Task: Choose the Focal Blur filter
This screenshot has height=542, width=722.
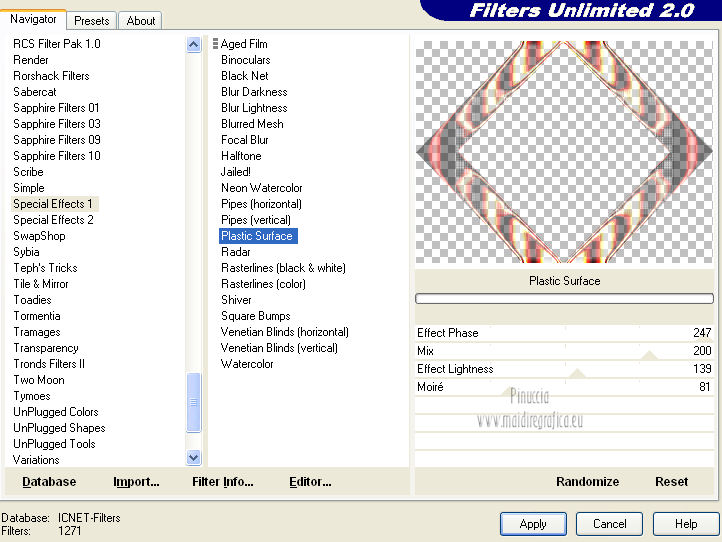Action: 245,140
